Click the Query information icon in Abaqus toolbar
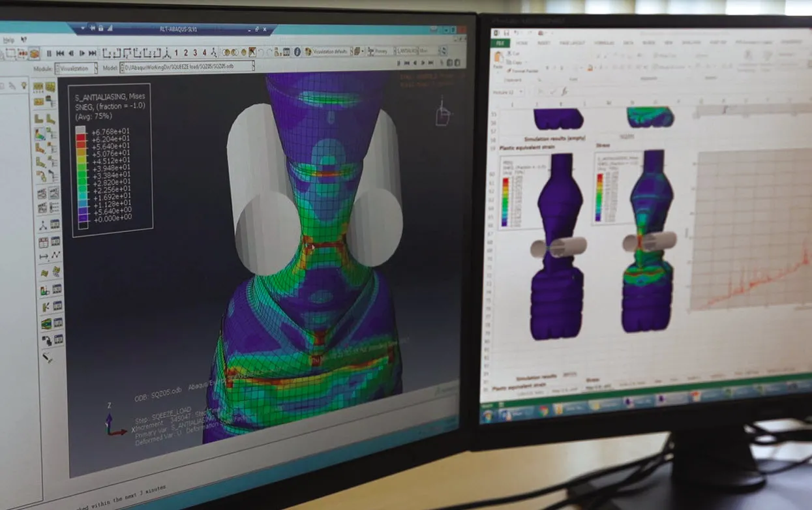Viewport: 812px width, 510px height. 297,53
